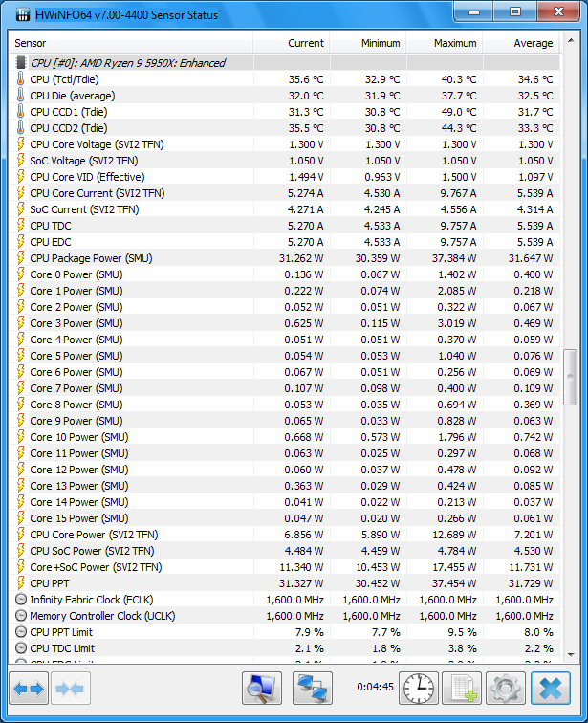Screen dimensions: 588x723
Task: Click the scrollbar down arrow
Action: click(571, 655)
